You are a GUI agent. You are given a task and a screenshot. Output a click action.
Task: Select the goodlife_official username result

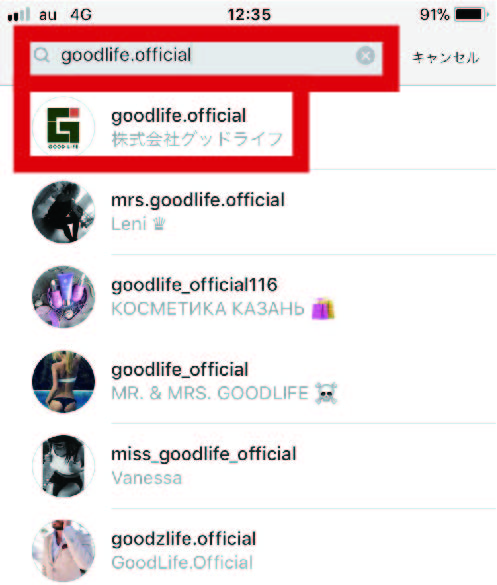(179, 370)
